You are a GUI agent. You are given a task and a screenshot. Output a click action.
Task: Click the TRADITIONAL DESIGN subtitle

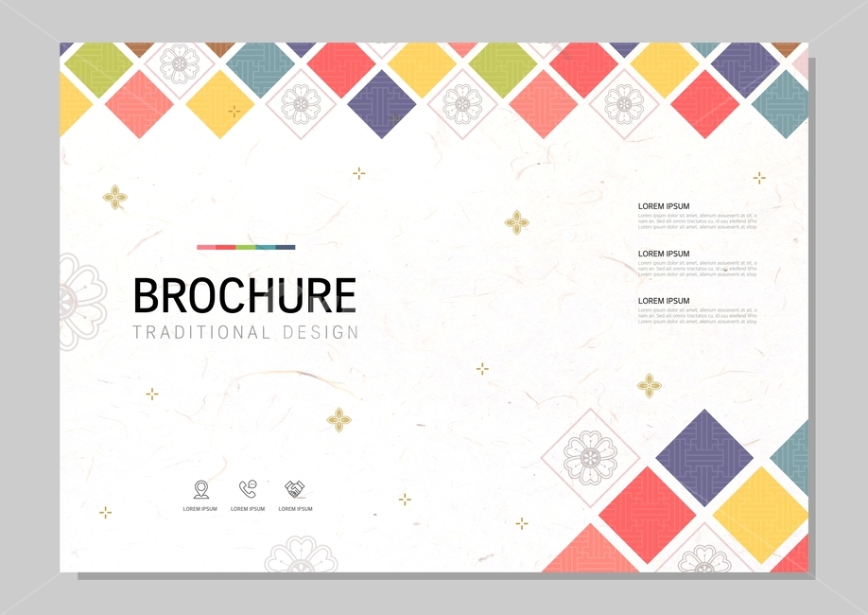point(246,332)
